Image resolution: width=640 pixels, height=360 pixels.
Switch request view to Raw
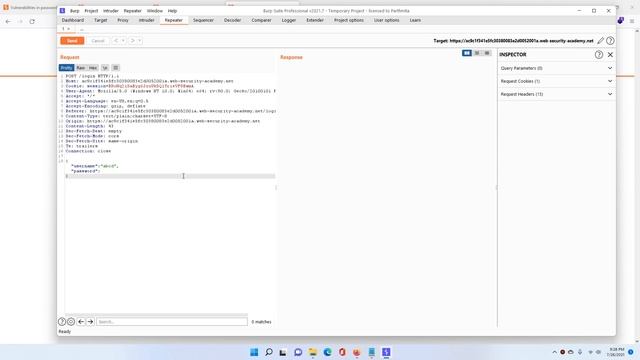[x=81, y=68]
